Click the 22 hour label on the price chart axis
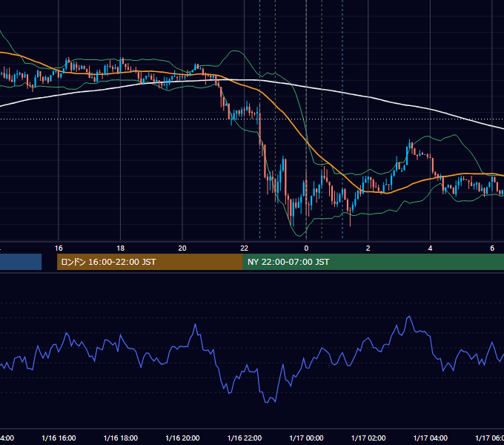This screenshot has width=504, height=445. [245, 248]
